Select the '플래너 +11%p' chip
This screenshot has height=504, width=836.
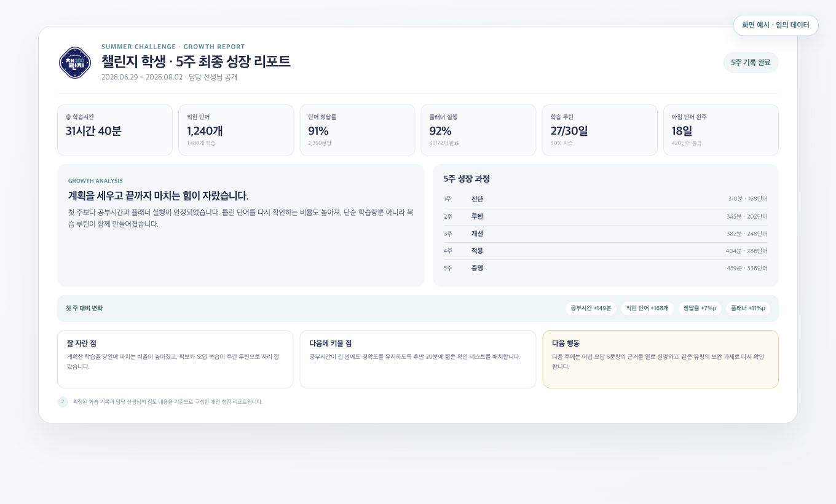tap(748, 309)
